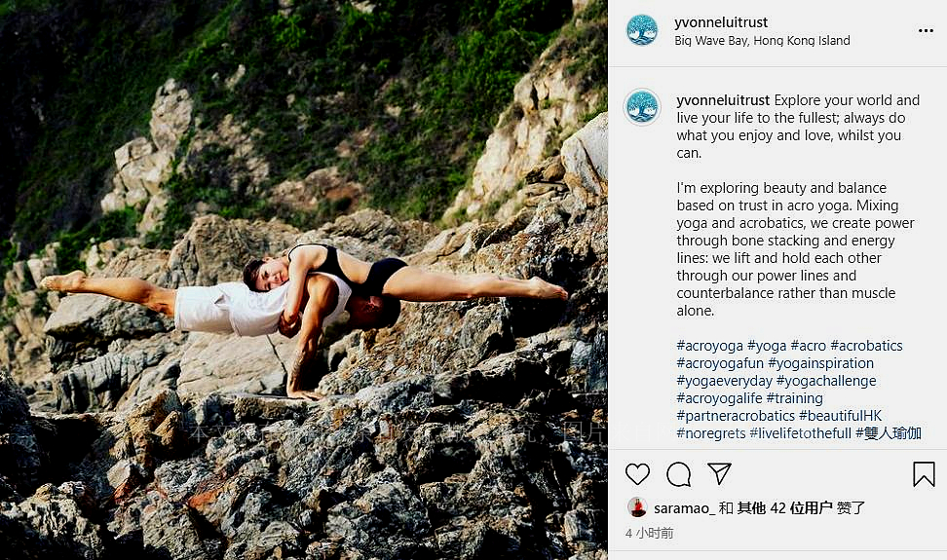Open the #yogainspiration hashtag
Image resolution: width=947 pixels, height=560 pixels.
click(x=820, y=363)
